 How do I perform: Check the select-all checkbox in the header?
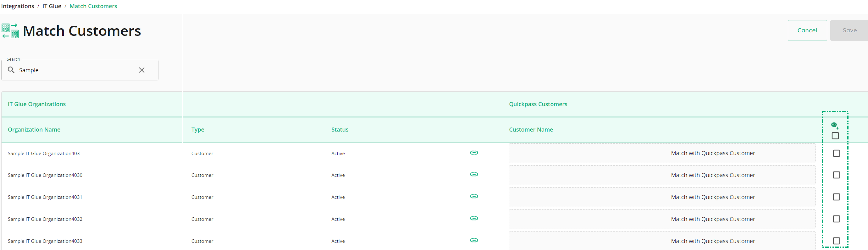click(x=835, y=136)
